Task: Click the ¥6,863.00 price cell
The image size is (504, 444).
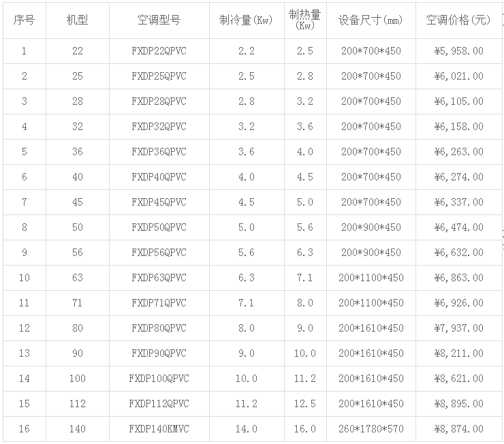Action: pos(458,278)
